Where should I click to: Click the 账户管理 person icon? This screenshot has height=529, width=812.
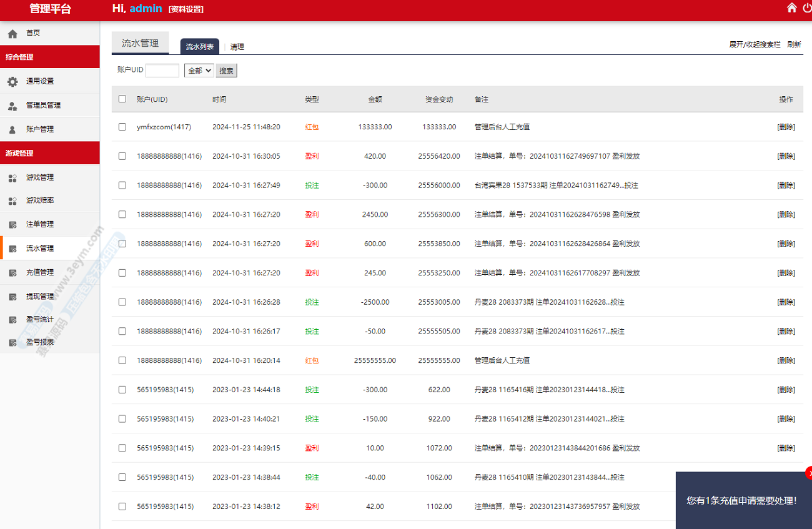tap(12, 129)
